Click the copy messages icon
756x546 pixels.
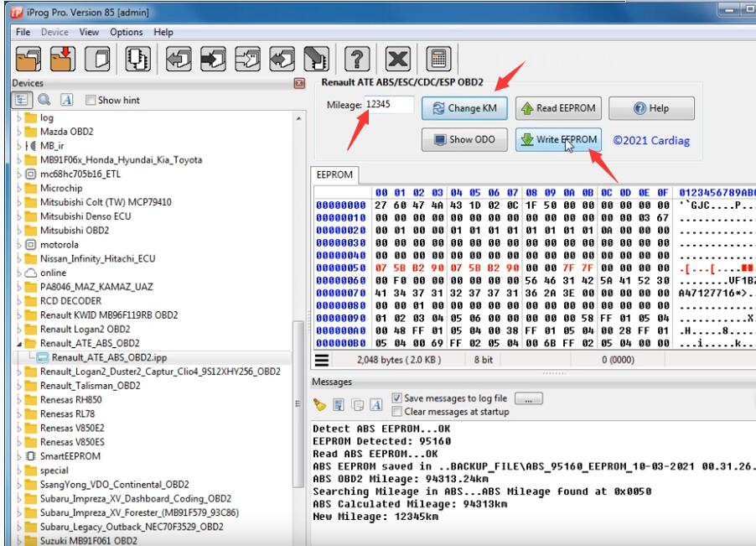point(358,404)
